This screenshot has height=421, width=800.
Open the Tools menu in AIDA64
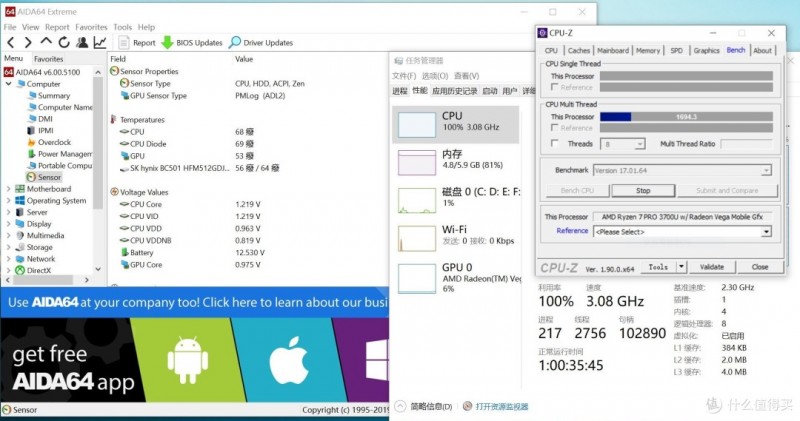pyautogui.click(x=122, y=27)
